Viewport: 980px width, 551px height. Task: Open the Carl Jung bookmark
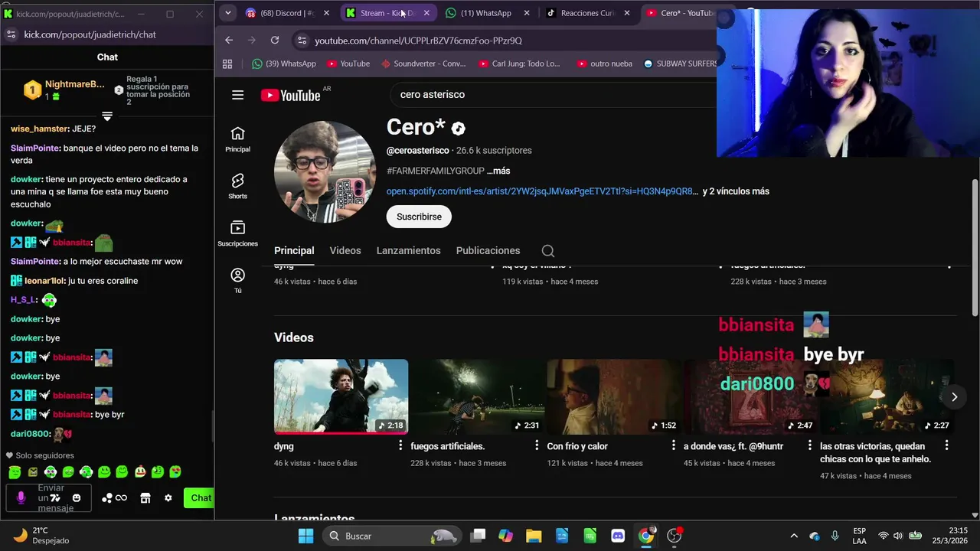520,64
